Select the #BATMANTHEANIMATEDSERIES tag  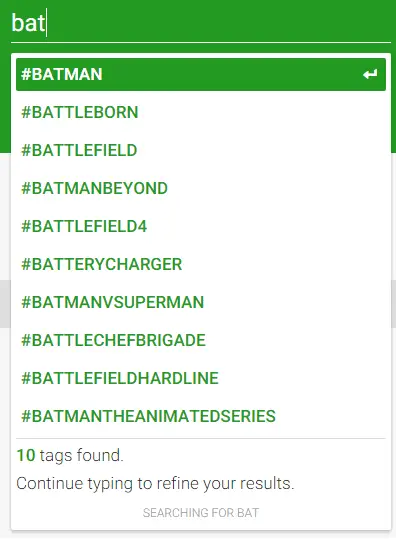point(201,416)
